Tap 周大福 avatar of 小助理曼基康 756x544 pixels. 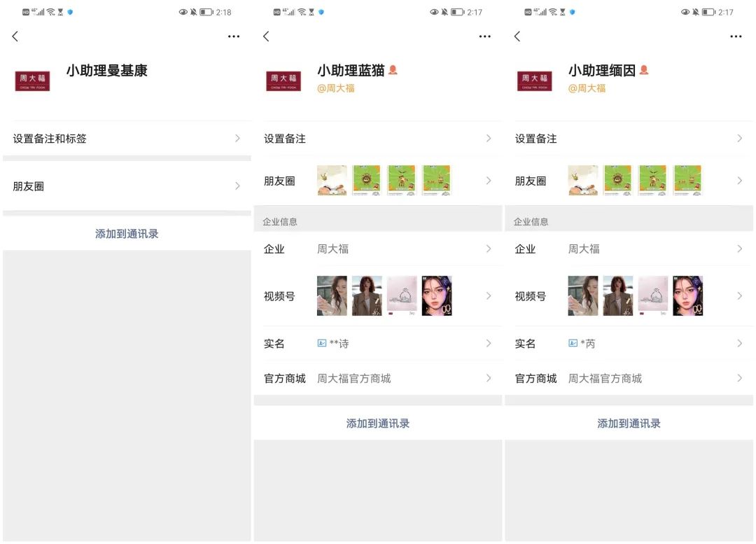coord(32,81)
